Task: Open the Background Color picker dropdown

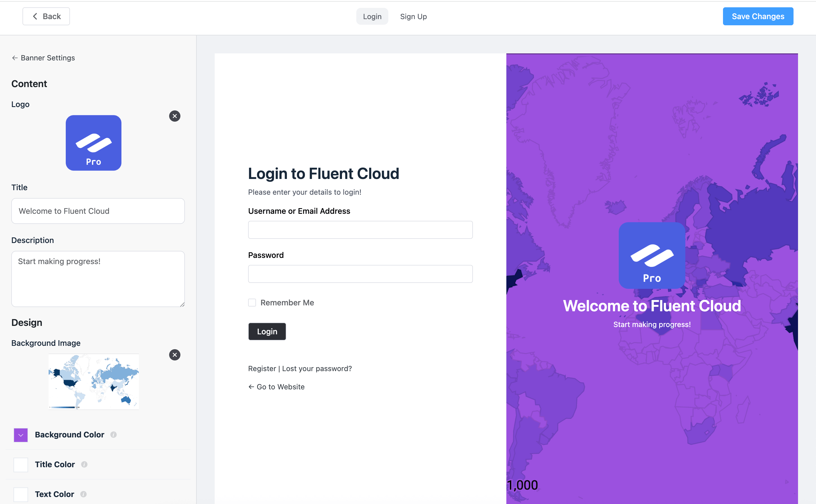Action: coord(21,435)
